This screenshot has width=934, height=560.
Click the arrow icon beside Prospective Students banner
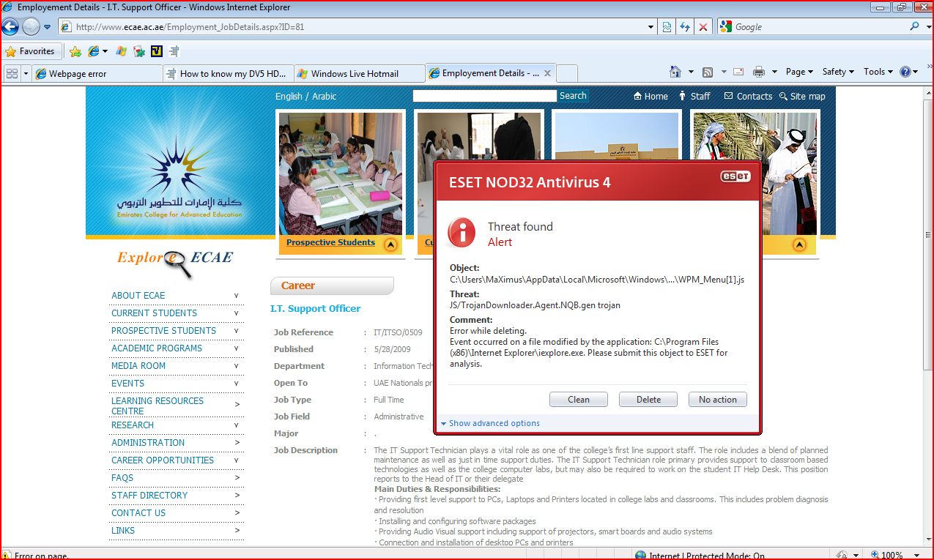(390, 245)
